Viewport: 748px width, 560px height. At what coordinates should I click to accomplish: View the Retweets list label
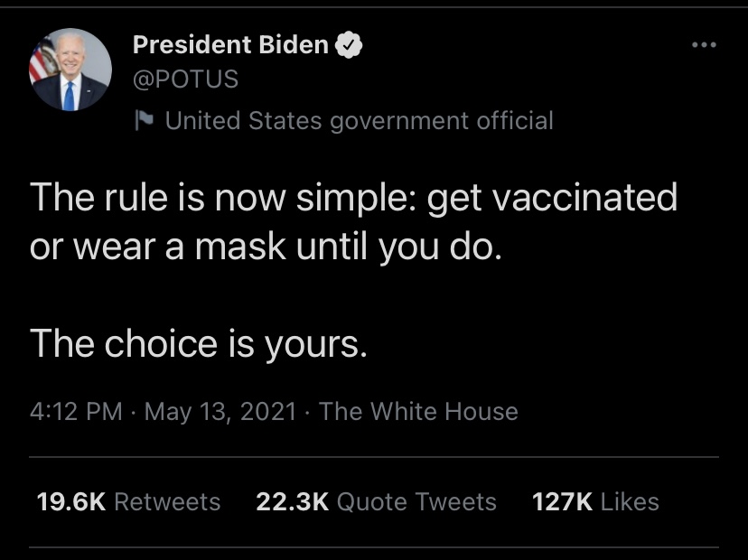tap(167, 502)
